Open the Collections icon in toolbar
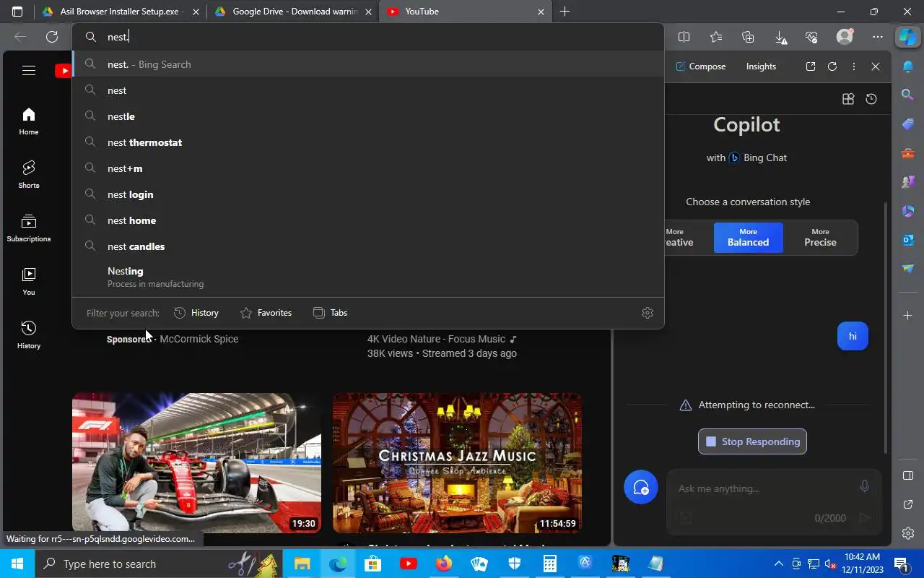924x578 pixels. (748, 37)
